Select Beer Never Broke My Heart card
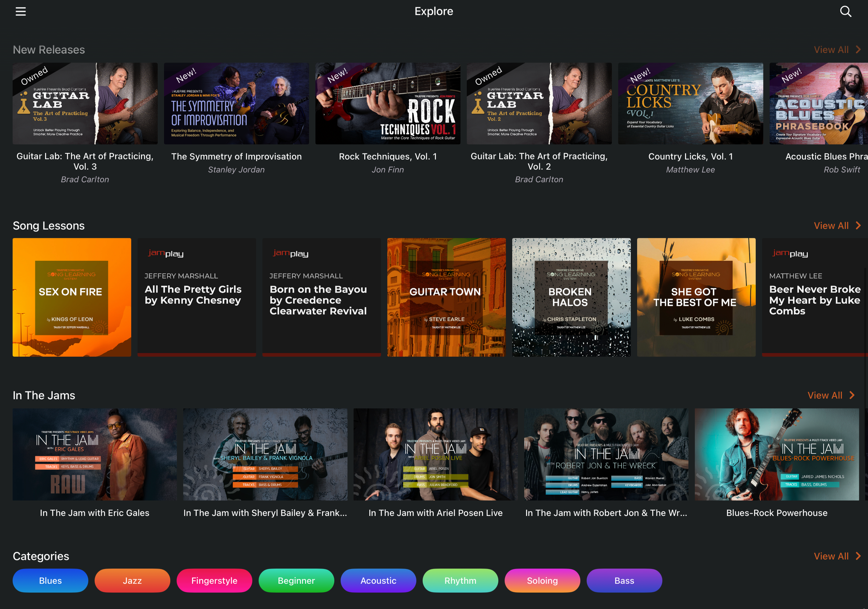This screenshot has height=609, width=868. (x=815, y=297)
